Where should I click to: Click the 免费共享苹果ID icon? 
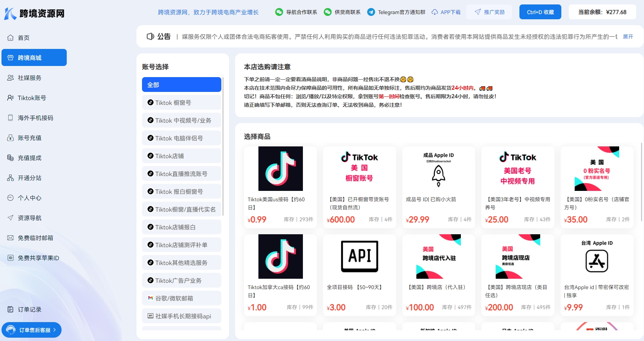coord(10,258)
